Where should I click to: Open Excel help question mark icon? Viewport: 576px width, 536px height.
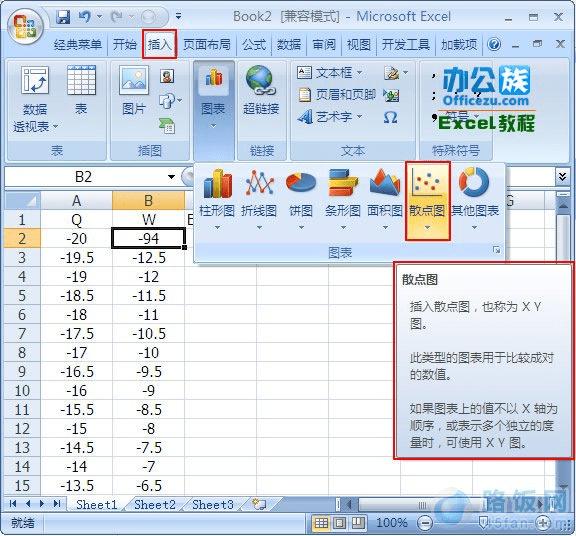(x=494, y=44)
